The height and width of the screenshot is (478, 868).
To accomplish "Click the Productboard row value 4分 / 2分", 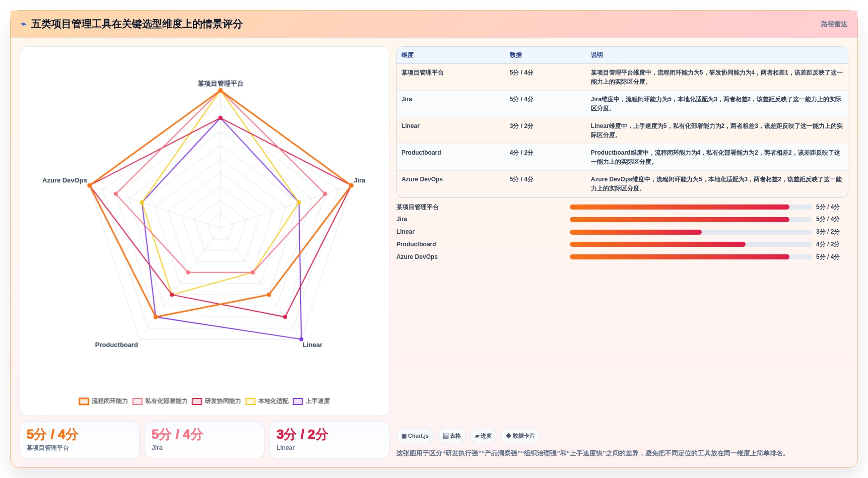I will 521,153.
